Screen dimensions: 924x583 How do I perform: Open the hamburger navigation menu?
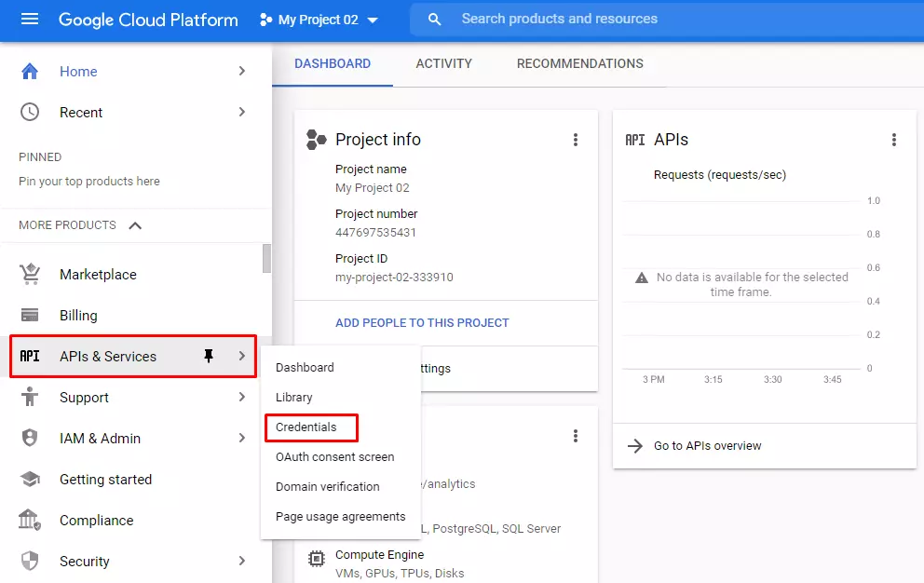pyautogui.click(x=30, y=20)
